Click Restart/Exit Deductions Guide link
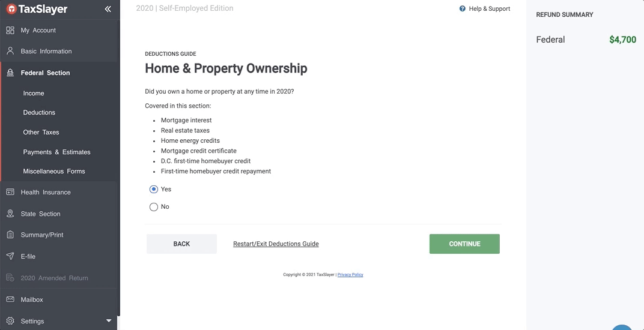The height and width of the screenshot is (330, 644). tap(276, 244)
